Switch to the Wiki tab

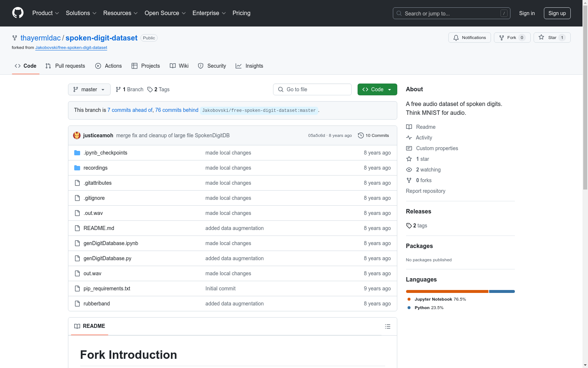(x=179, y=66)
